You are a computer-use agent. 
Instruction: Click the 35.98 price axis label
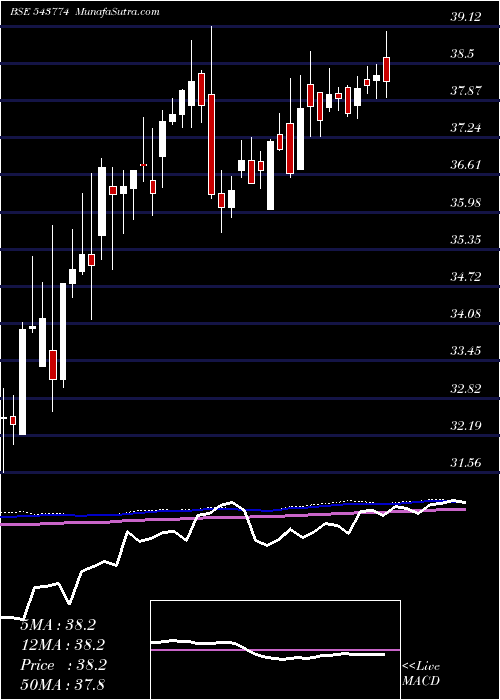(467, 203)
